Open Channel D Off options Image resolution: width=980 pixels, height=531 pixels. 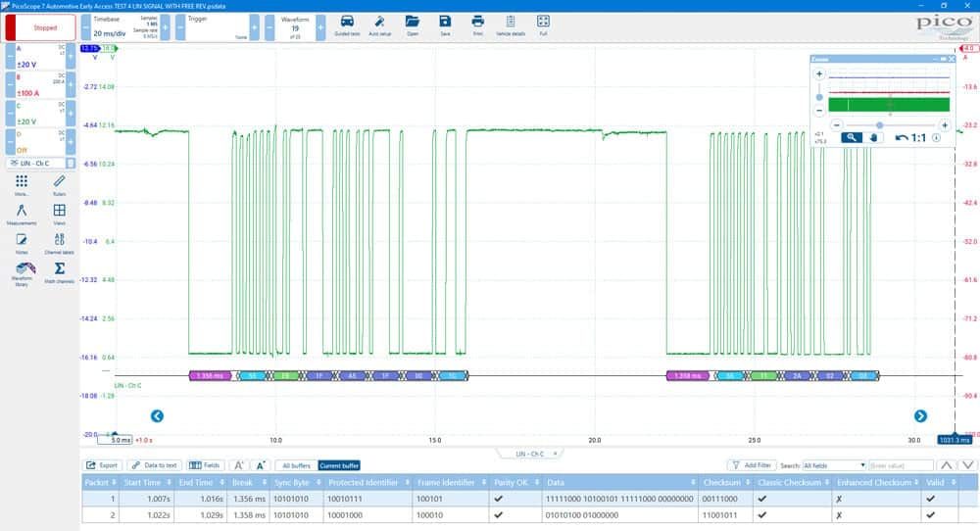[40, 142]
